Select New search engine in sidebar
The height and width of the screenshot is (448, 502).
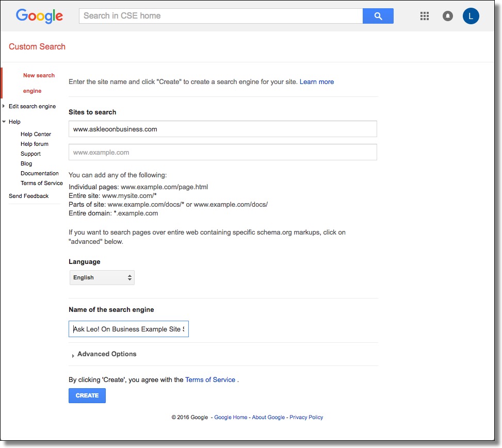[x=39, y=83]
